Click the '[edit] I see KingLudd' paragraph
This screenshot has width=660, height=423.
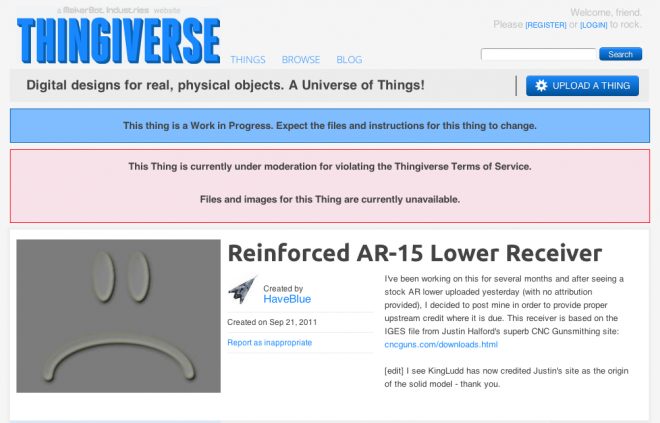pos(506,378)
